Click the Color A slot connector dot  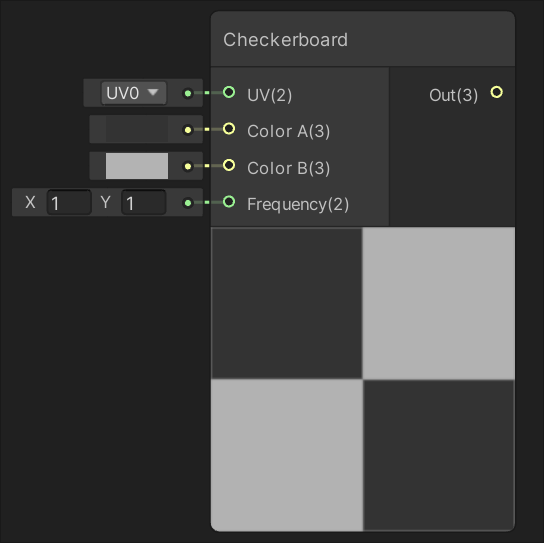coord(188,130)
